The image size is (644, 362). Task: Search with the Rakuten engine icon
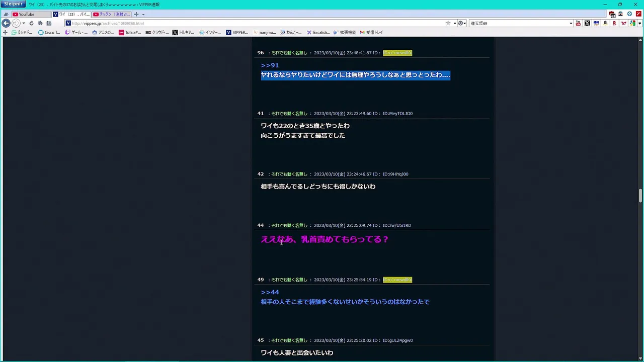tap(614, 23)
